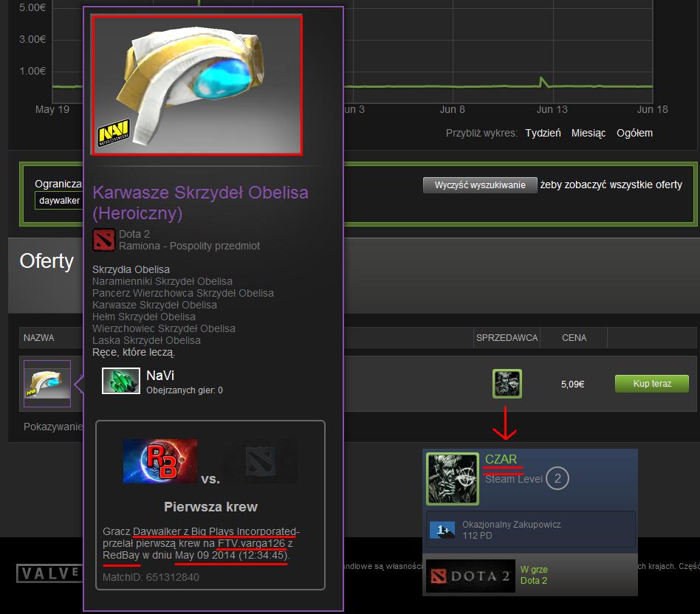Click the daywalker search filter field
The image size is (700, 614).
(59, 200)
